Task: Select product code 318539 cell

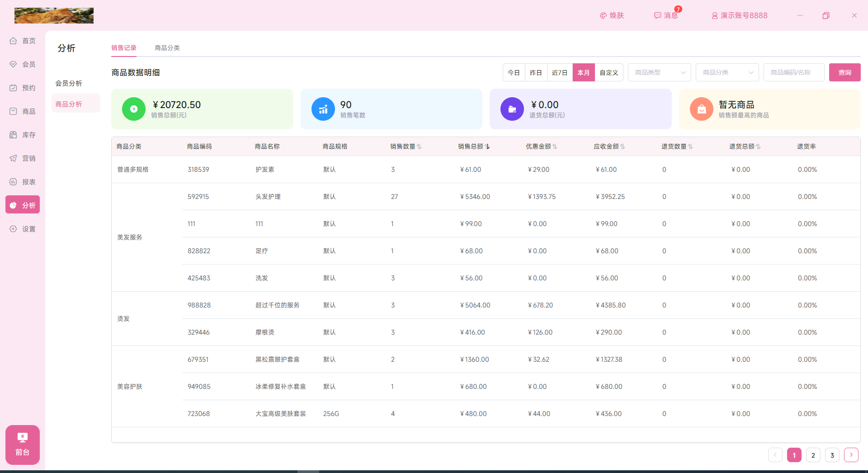Action: pyautogui.click(x=198, y=170)
